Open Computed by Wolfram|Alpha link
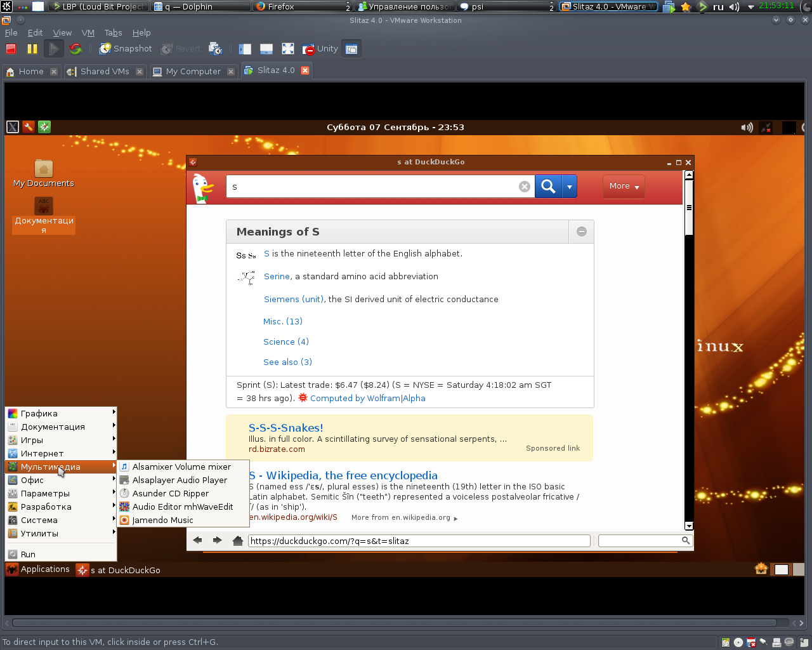The height and width of the screenshot is (650, 812). click(x=368, y=399)
